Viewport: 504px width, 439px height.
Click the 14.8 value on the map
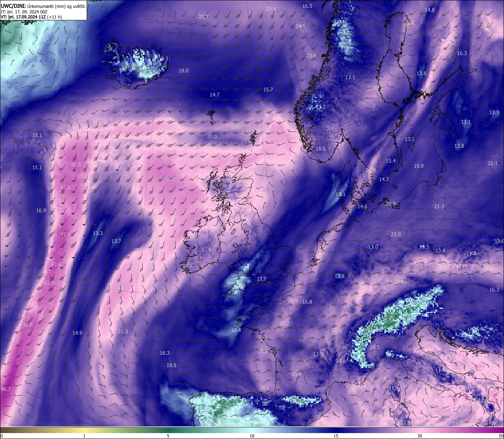tap(430, 10)
